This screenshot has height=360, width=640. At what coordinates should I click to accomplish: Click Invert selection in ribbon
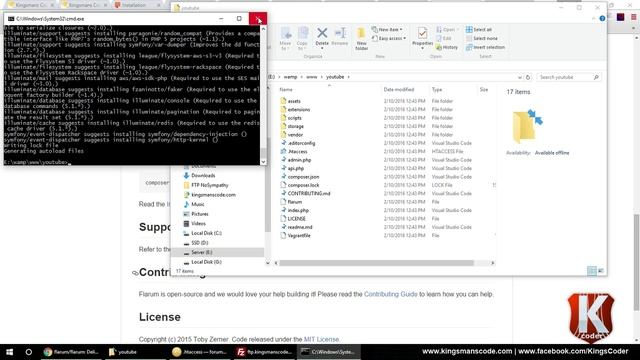(x=485, y=47)
